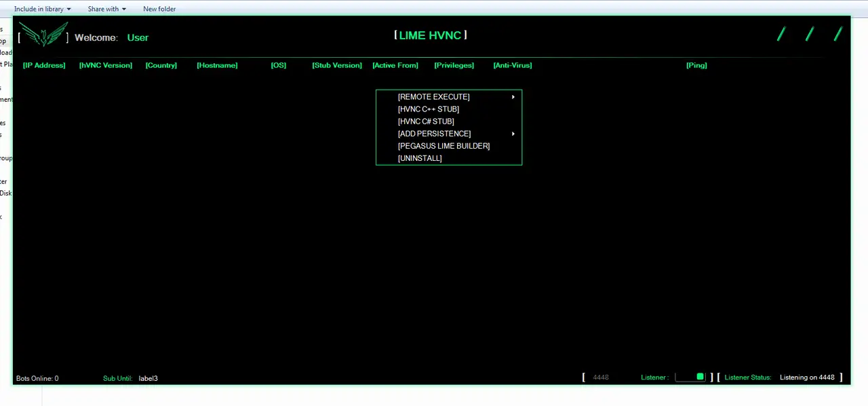868x406 pixels.
Task: Click the Anti-Virus column header
Action: pyautogui.click(x=512, y=65)
